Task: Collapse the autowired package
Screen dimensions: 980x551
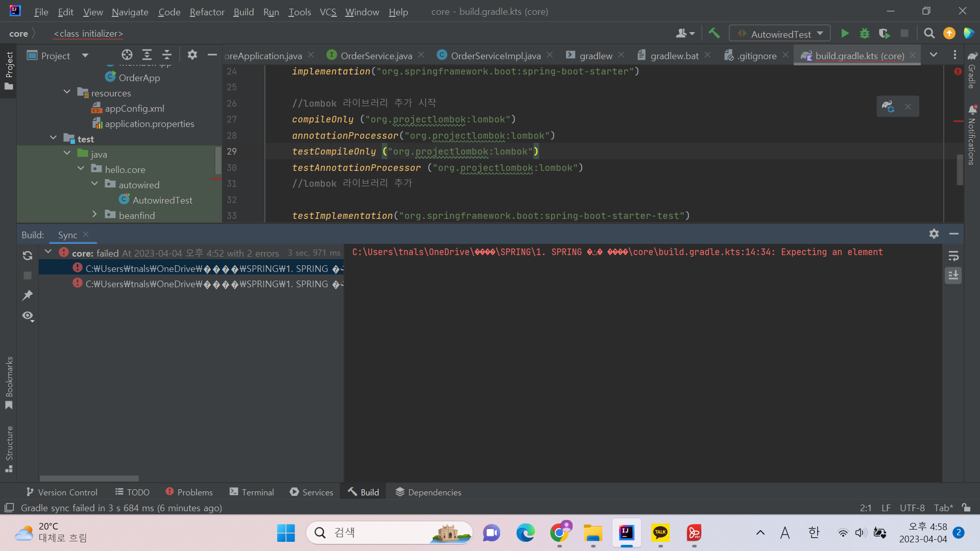Action: click(x=94, y=184)
